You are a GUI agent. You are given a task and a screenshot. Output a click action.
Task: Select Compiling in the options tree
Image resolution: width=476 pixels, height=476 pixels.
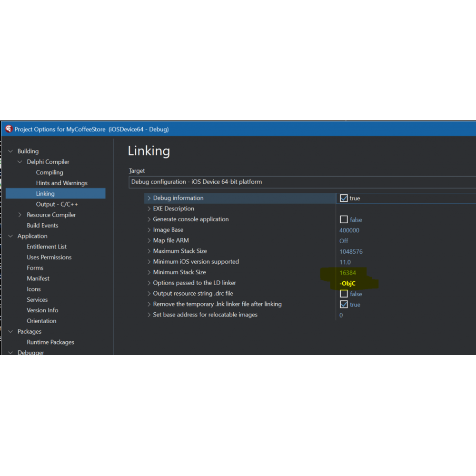(x=50, y=172)
